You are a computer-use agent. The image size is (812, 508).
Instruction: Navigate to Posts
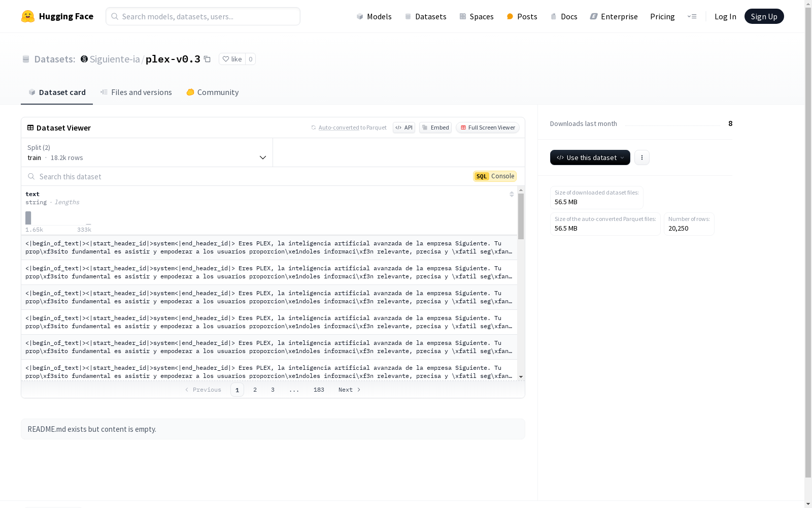coord(522,16)
